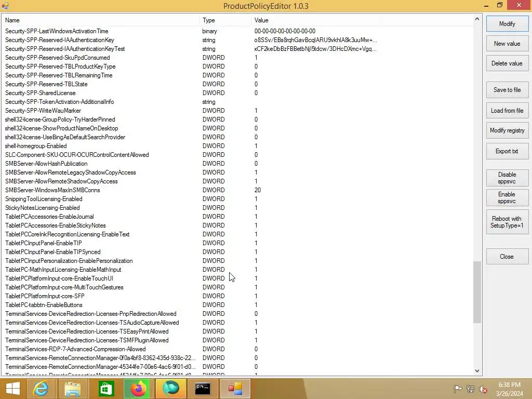Select SnippingToolLicensing-Enabled row
The width and height of the screenshot is (532, 399).
(x=237, y=199)
